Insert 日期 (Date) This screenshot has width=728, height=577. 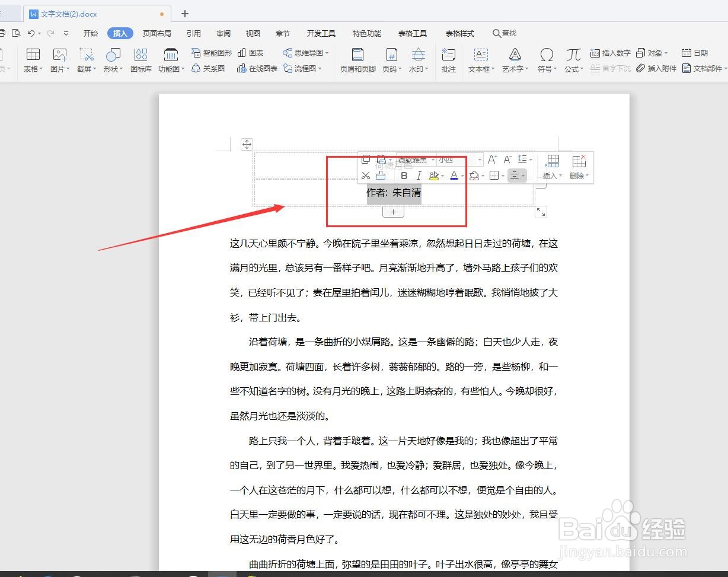[x=695, y=53]
